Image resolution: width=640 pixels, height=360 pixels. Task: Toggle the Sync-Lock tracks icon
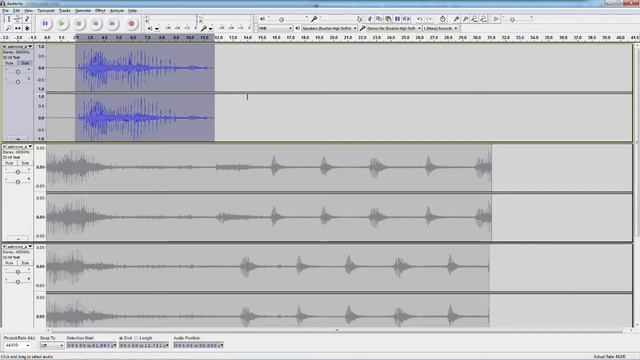tap(443, 19)
